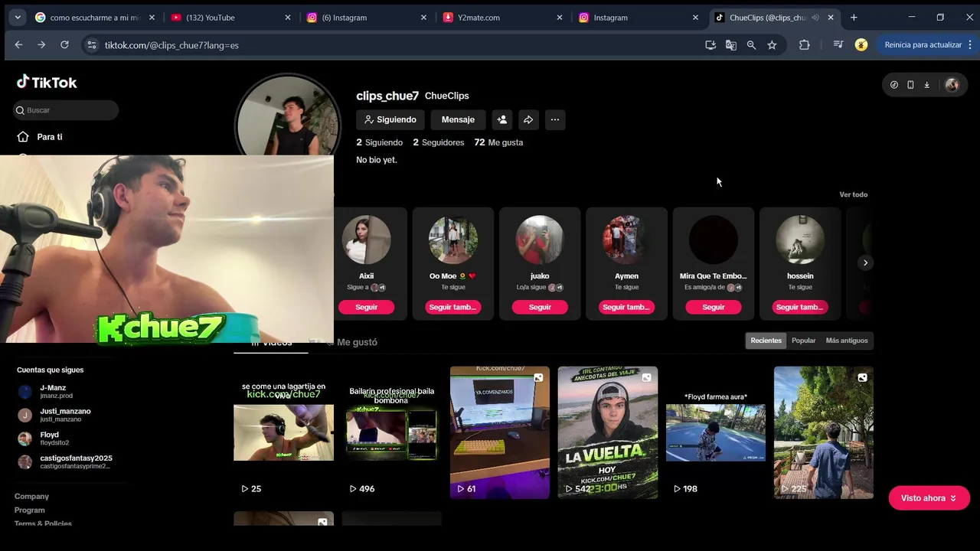The width and height of the screenshot is (980, 551).
Task: Follow juako with Seguir button
Action: pyautogui.click(x=540, y=307)
